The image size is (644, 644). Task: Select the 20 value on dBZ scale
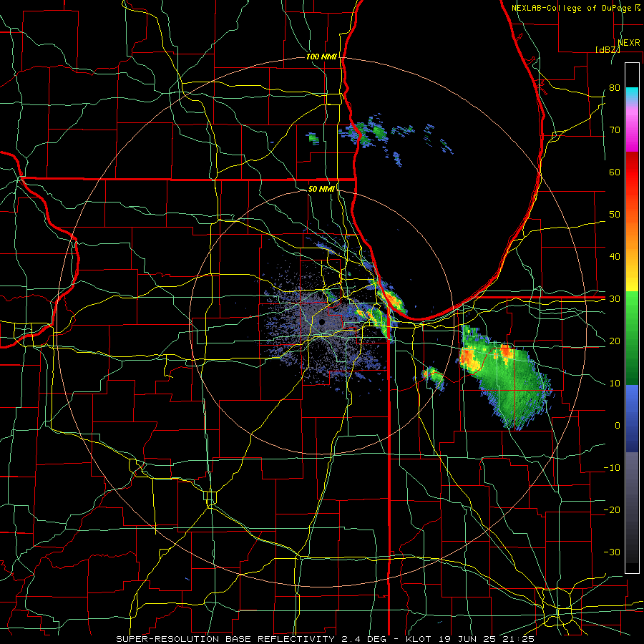[x=615, y=341]
